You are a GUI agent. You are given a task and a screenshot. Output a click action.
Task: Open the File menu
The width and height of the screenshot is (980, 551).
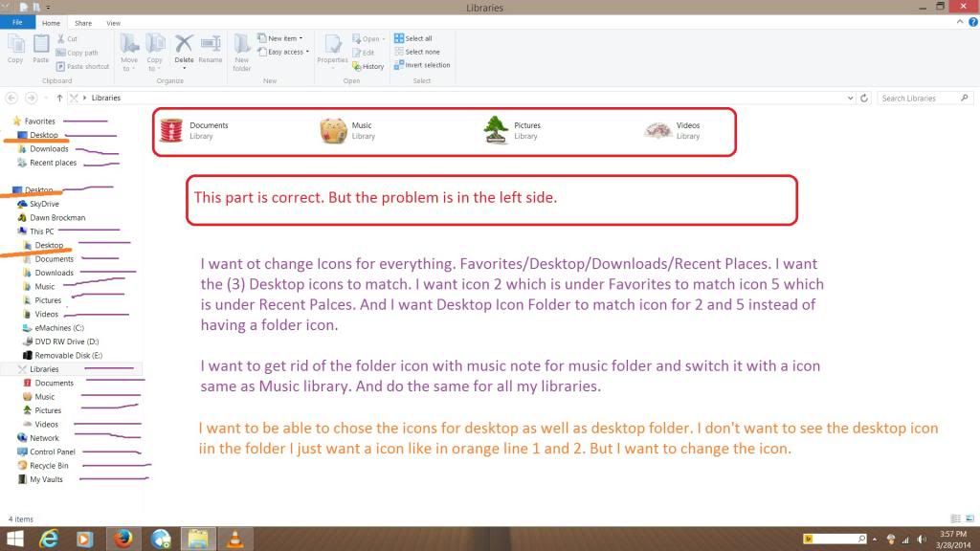click(17, 22)
